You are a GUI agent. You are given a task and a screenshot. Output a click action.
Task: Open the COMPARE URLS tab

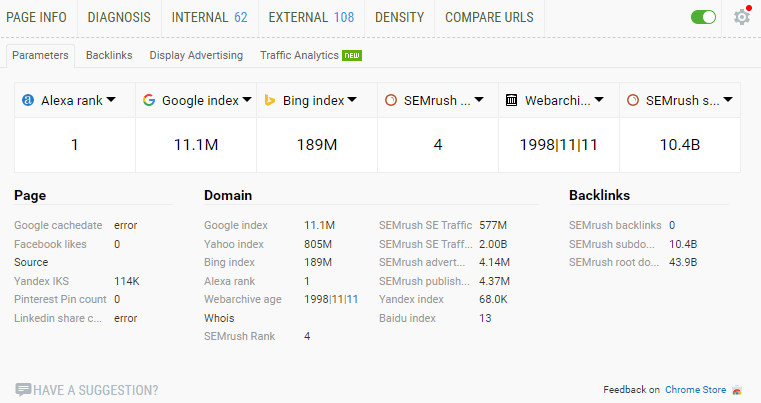click(489, 17)
